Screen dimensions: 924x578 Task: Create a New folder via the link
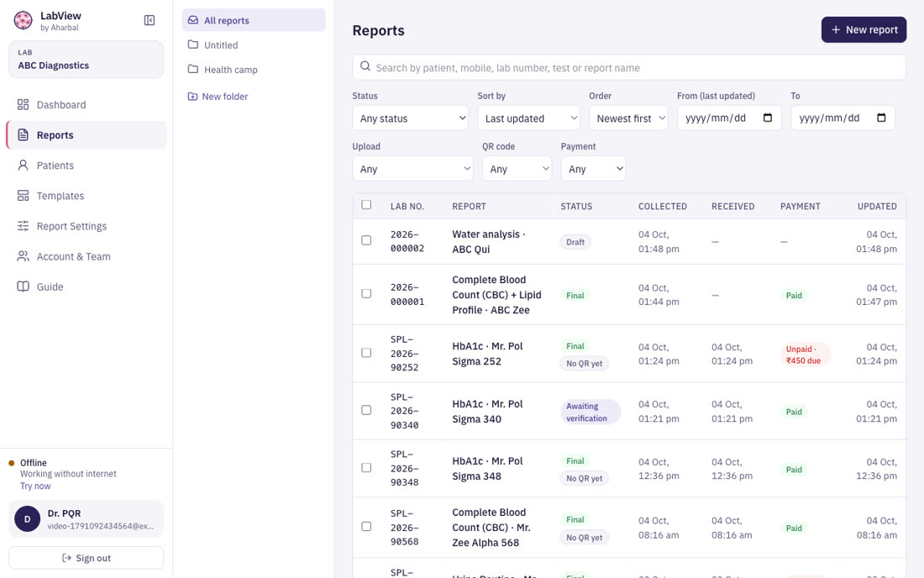point(218,97)
